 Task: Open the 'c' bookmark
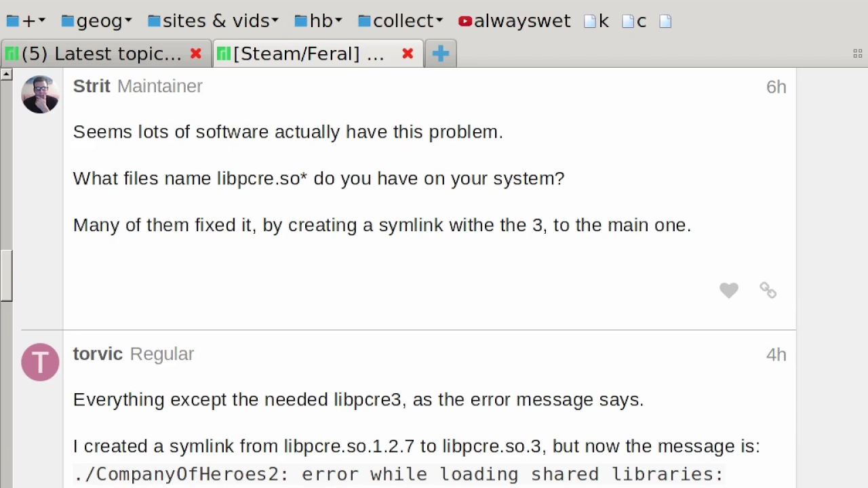pos(634,21)
